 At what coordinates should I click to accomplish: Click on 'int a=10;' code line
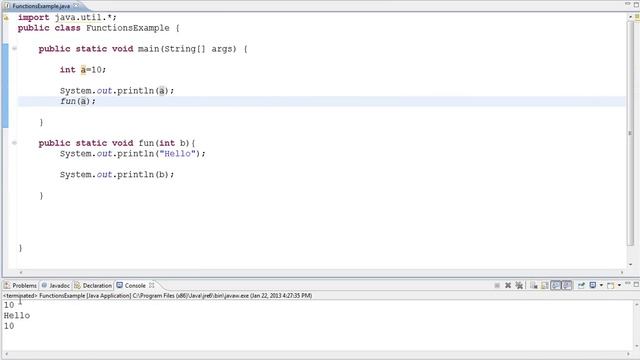tap(83, 70)
